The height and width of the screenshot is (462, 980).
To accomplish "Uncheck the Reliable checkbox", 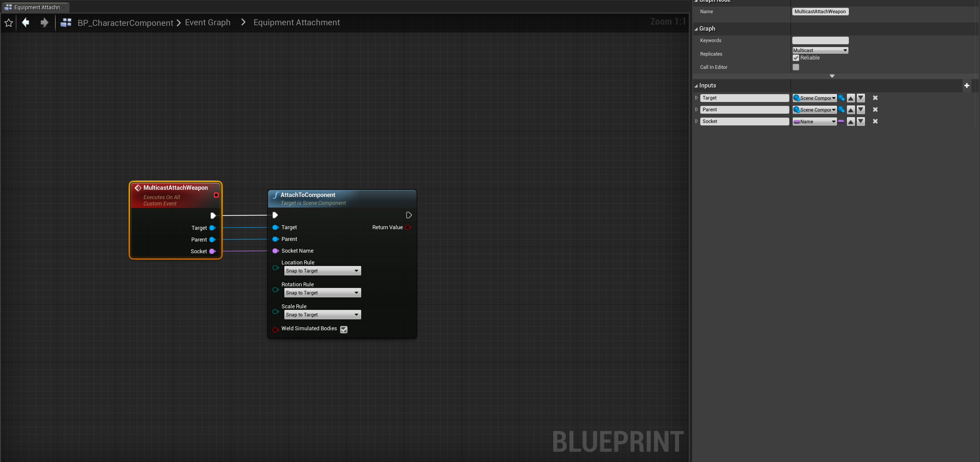I will point(796,58).
